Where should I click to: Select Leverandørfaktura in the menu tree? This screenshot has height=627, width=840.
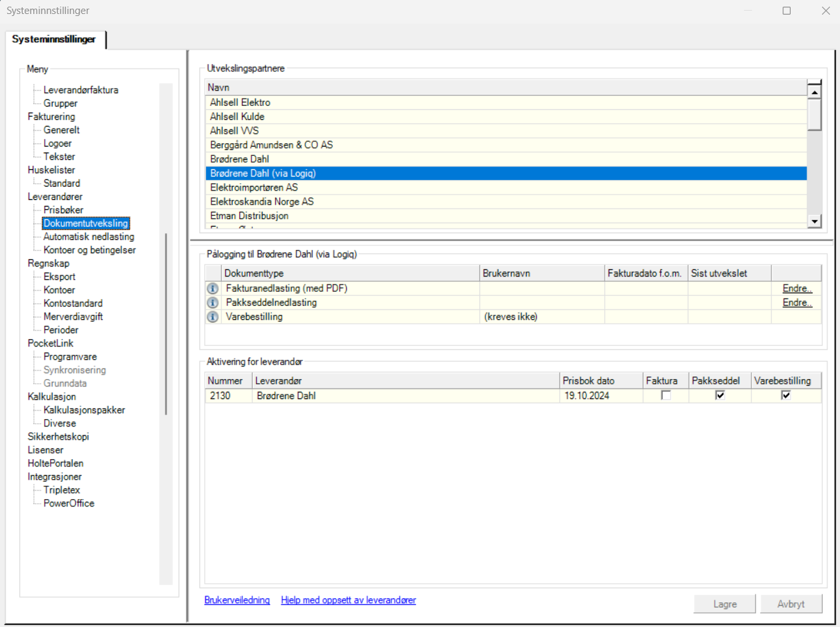[81, 90]
